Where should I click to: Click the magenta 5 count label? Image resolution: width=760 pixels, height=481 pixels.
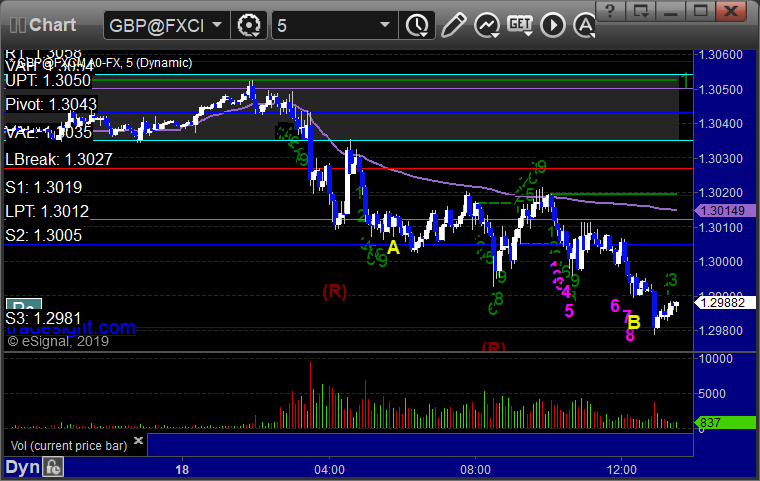pyautogui.click(x=569, y=310)
